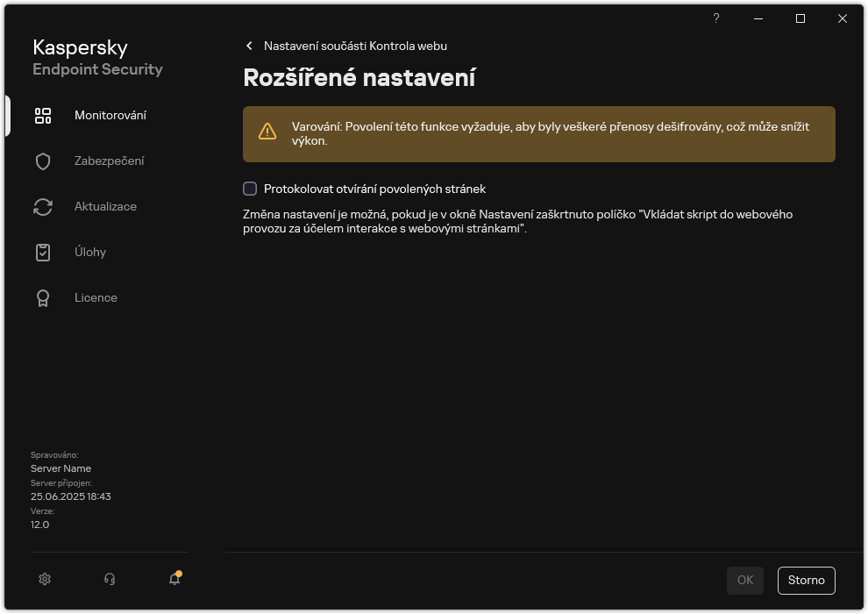
Task: Enable logging of opening allowed pages
Action: [249, 189]
